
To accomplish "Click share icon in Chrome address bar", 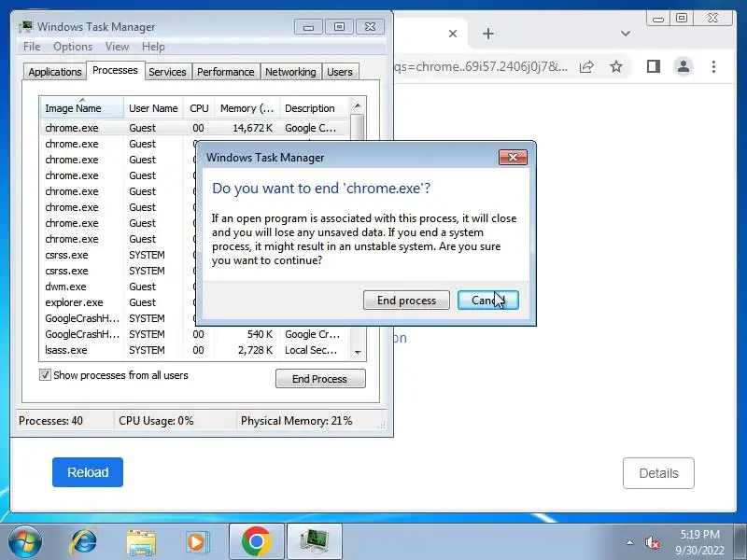I will click(586, 66).
